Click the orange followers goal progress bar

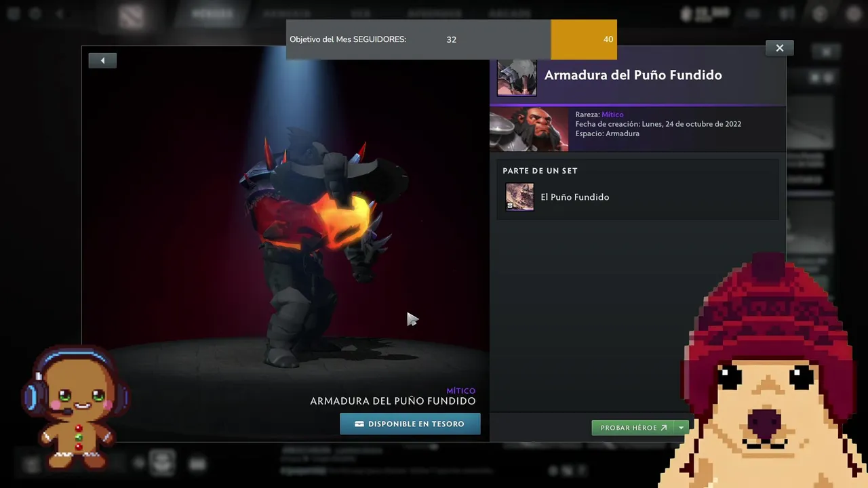pyautogui.click(x=584, y=39)
